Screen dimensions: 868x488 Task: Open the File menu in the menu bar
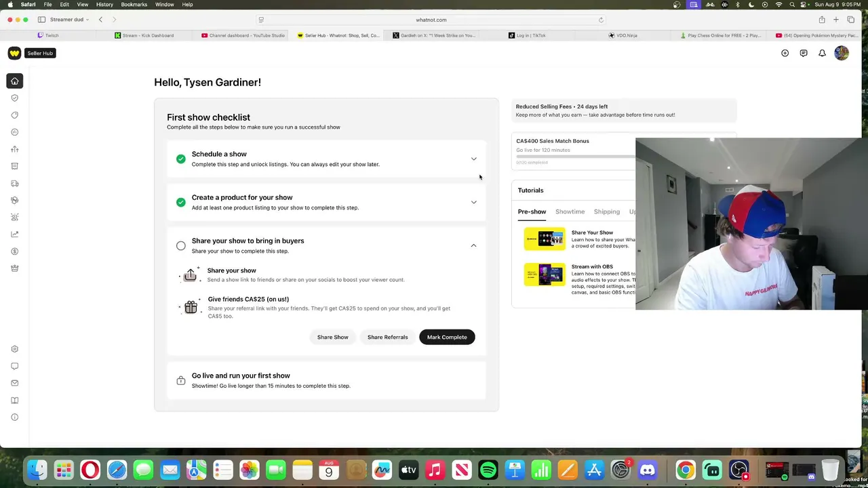[47, 5]
